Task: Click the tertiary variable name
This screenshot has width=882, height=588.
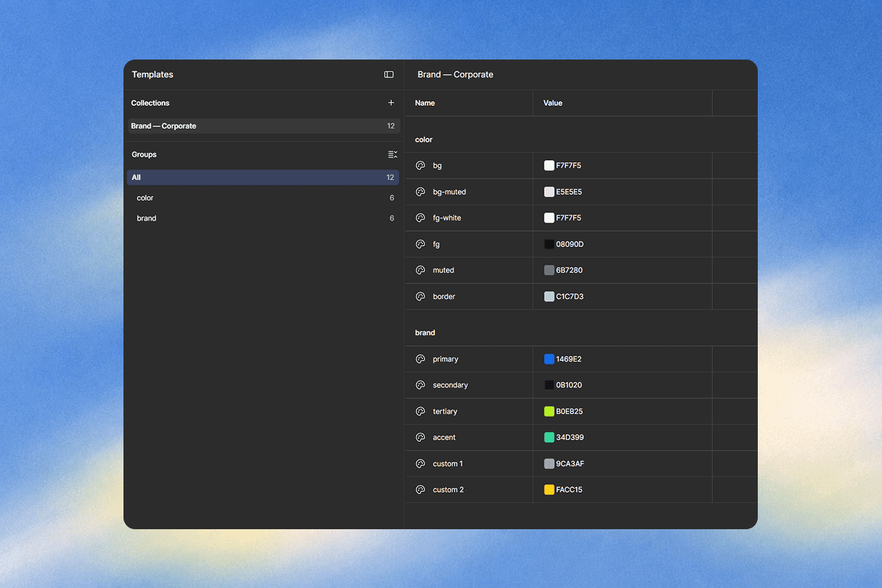Action: point(445,411)
